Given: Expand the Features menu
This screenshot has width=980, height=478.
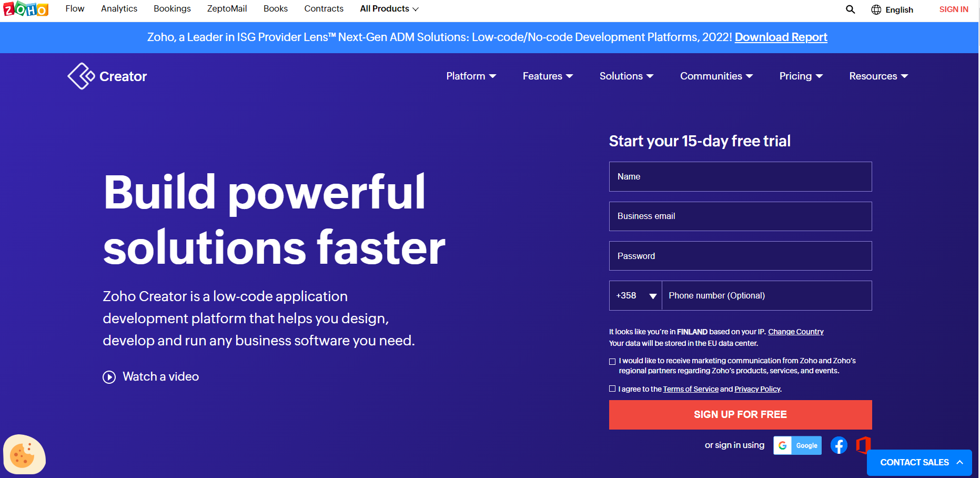Looking at the screenshot, I should coord(548,76).
